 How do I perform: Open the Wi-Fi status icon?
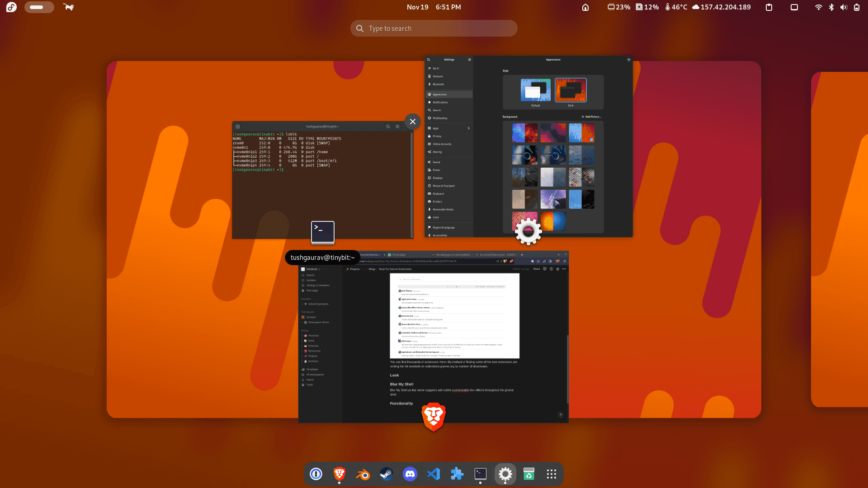tap(818, 7)
